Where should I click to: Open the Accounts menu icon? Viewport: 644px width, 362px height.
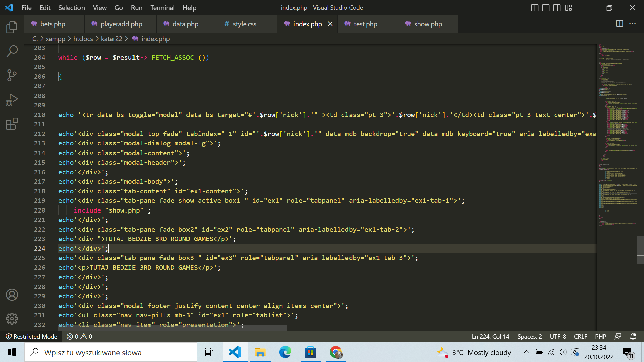coord(12,295)
